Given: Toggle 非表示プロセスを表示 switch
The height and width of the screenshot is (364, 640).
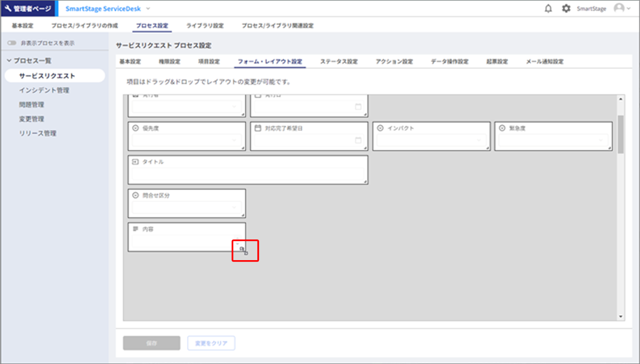Looking at the screenshot, I should pyautogui.click(x=12, y=43).
